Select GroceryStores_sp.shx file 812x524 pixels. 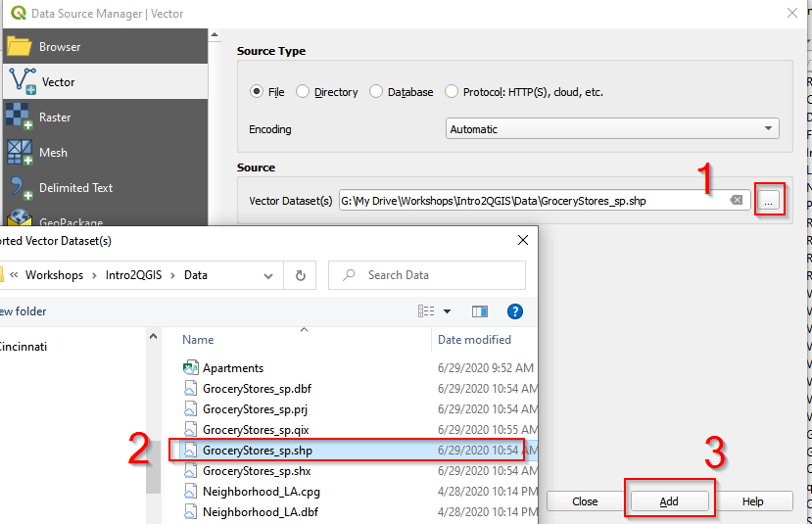click(x=352, y=471)
